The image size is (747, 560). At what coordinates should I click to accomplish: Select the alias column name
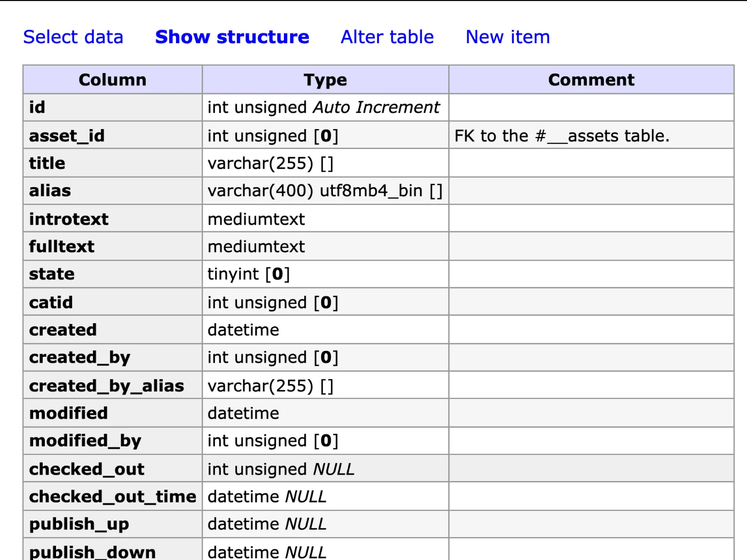point(50,190)
